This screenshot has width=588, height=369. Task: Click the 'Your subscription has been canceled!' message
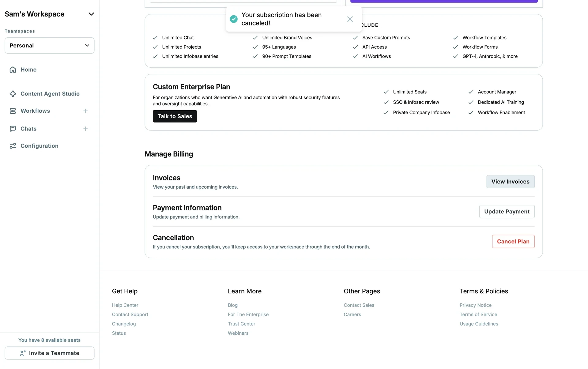pyautogui.click(x=281, y=19)
